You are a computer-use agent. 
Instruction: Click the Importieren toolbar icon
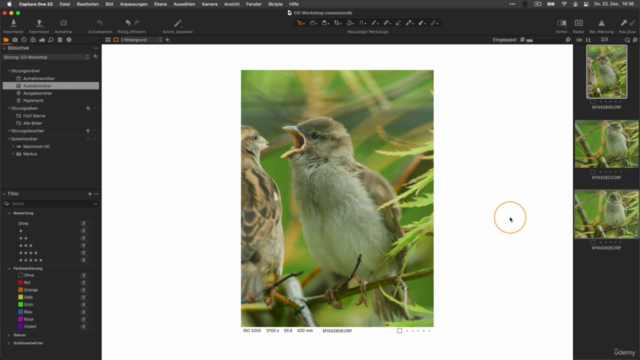tap(13, 23)
